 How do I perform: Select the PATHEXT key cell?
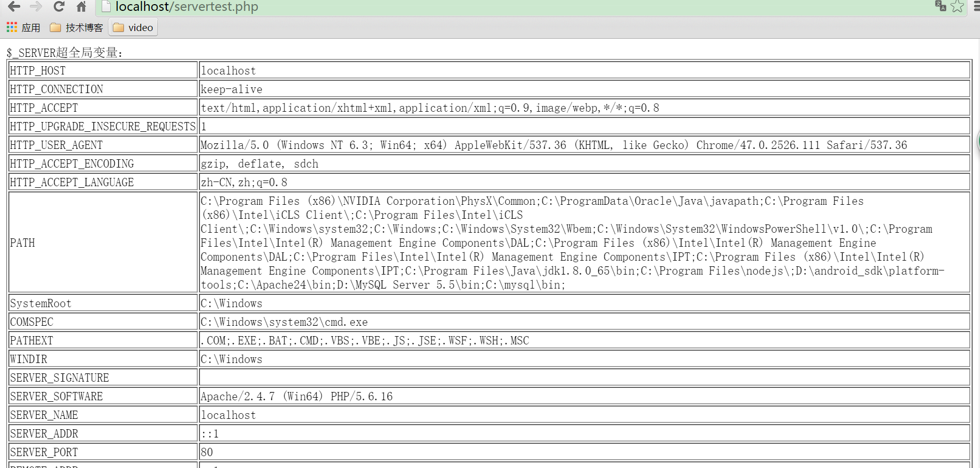pyautogui.click(x=103, y=340)
